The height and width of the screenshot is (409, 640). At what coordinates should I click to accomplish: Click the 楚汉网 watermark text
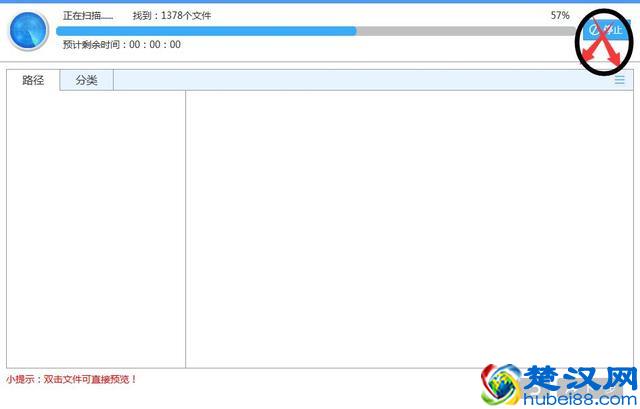[x=580, y=378]
